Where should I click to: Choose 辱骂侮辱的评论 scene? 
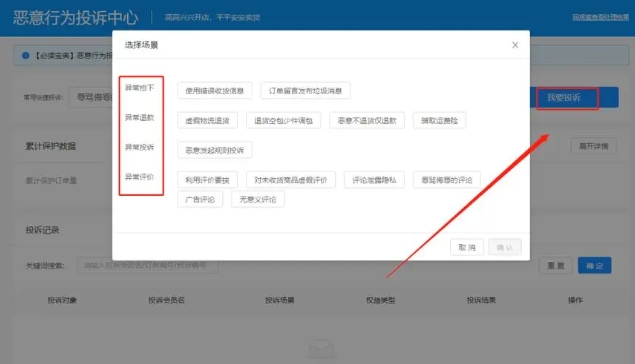pos(447,180)
